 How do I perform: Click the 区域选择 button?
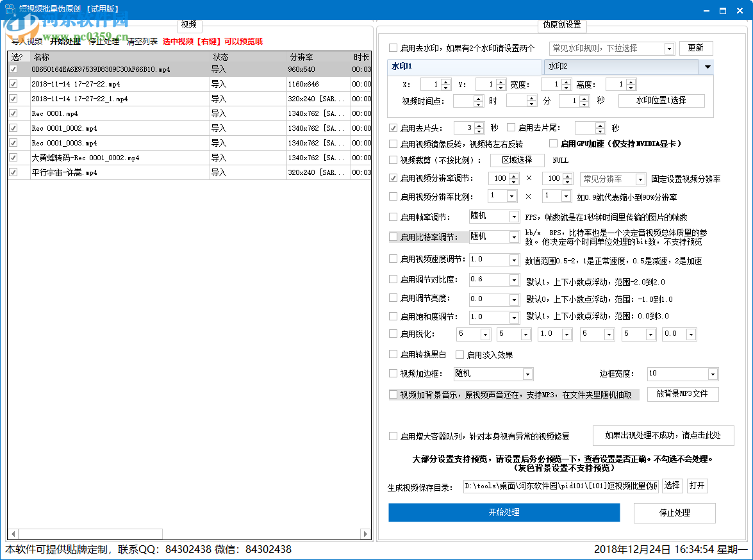click(x=517, y=160)
